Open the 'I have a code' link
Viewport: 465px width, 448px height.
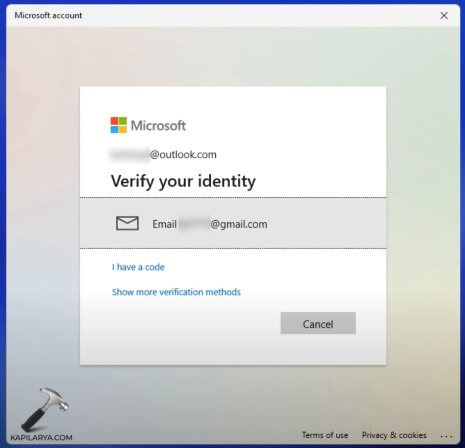(138, 267)
